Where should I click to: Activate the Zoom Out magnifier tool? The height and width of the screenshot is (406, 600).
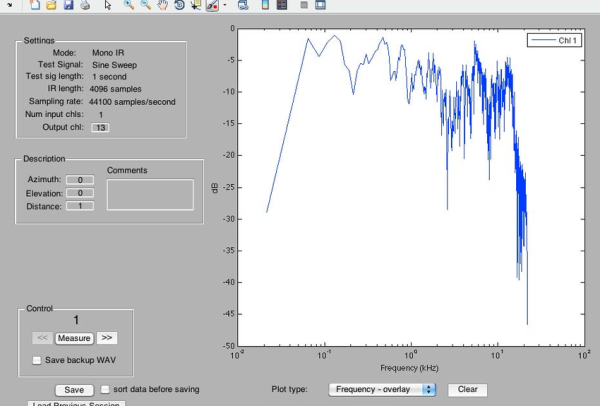point(146,6)
